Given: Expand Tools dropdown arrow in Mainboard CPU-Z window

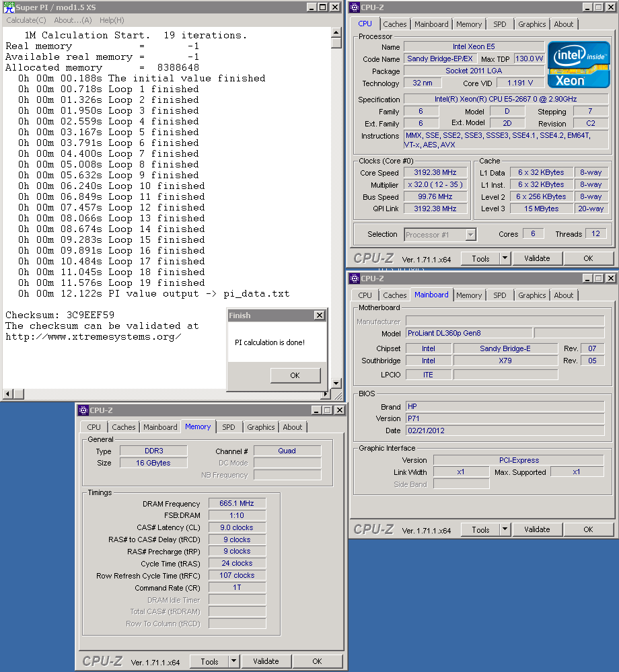Looking at the screenshot, I should point(505,529).
